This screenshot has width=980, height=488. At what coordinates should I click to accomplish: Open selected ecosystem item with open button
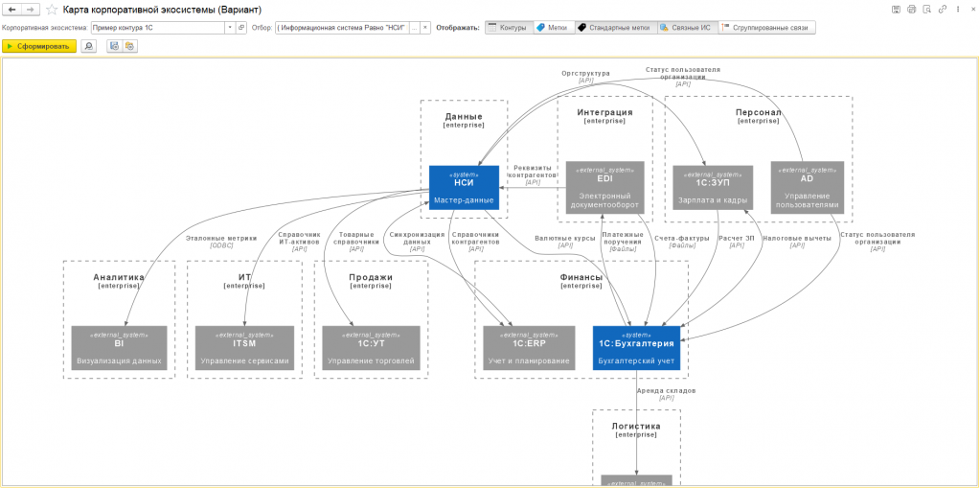(241, 28)
